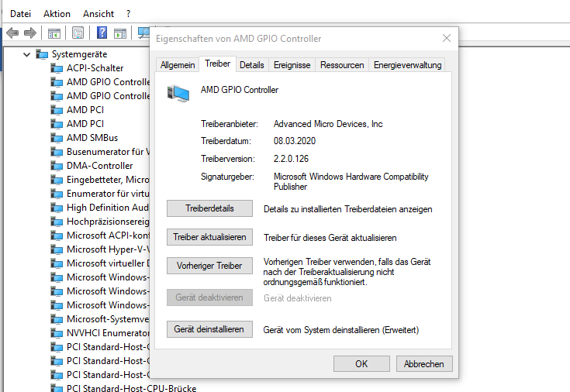The width and height of the screenshot is (570, 392).
Task: Click the icon beside NVVHCI Enumerator
Action: point(57,333)
